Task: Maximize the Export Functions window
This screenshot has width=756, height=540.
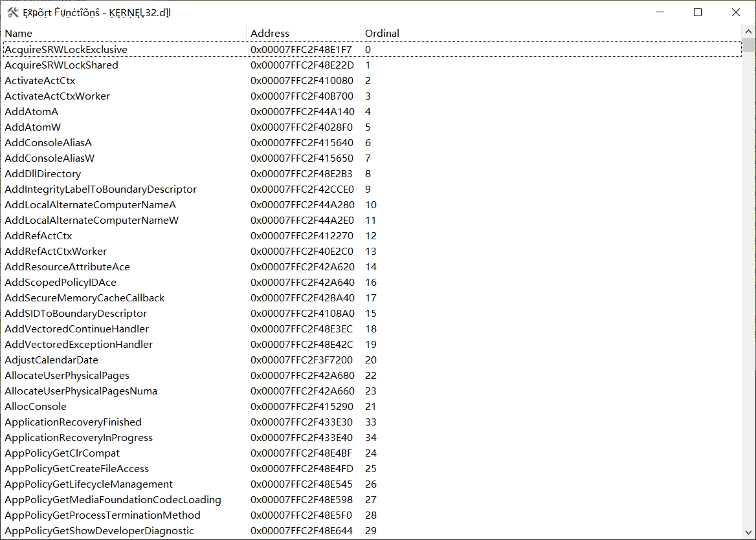Action: coord(698,12)
